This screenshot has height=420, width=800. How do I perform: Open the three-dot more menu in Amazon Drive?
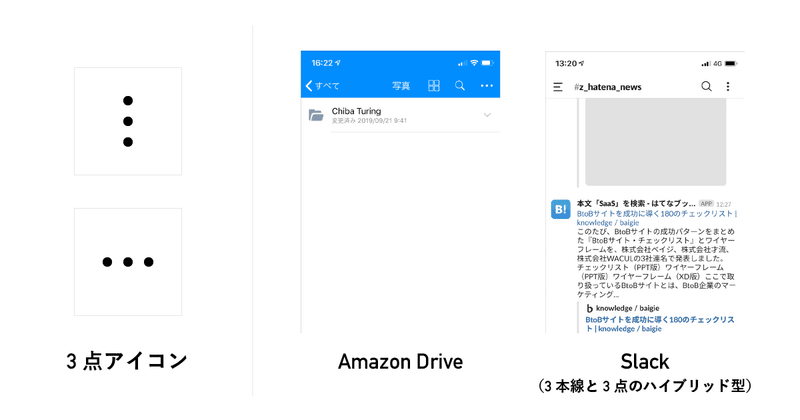(x=487, y=86)
